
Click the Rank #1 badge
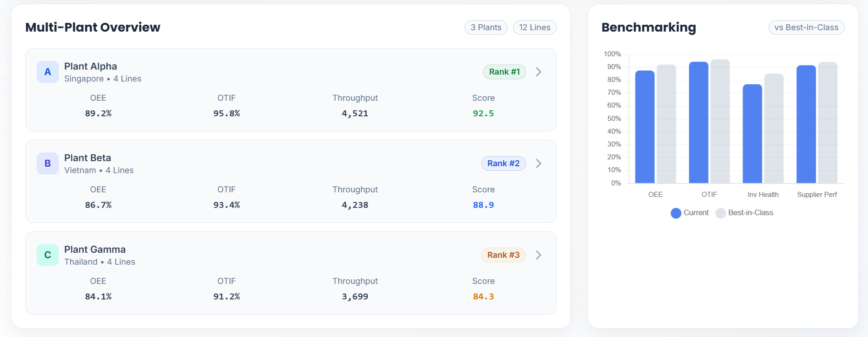tap(504, 72)
